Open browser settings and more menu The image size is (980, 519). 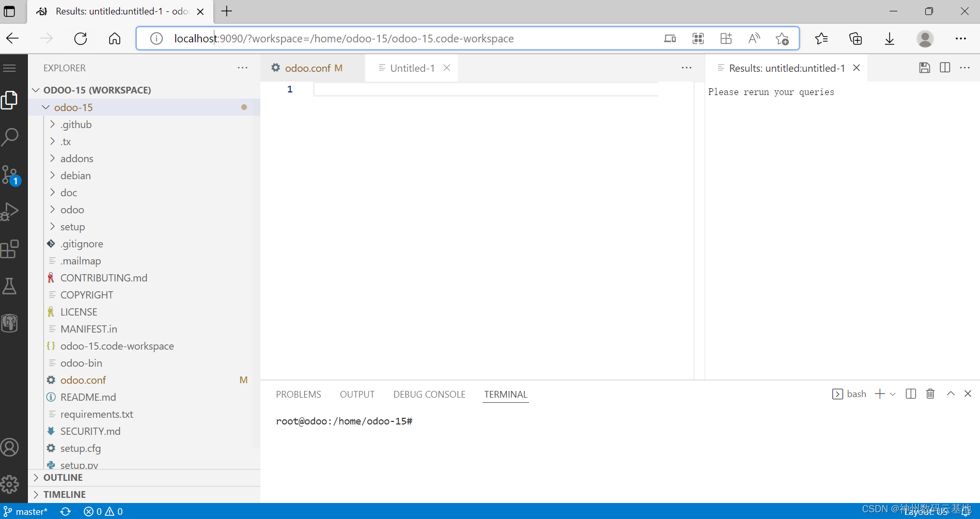click(x=961, y=38)
